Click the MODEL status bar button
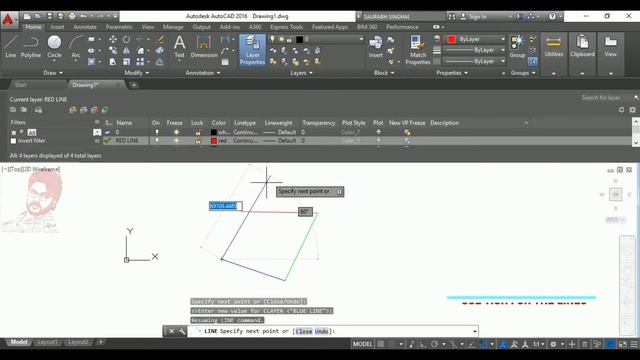 click(362, 344)
